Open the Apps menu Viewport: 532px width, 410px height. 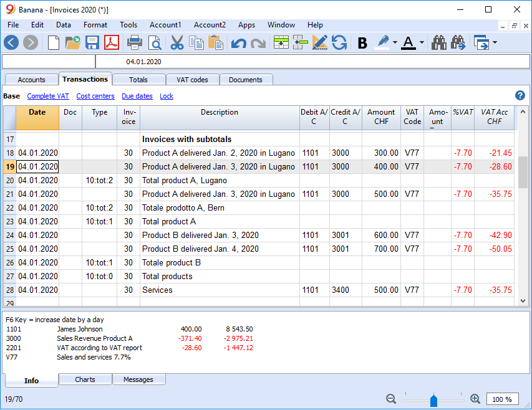coord(246,25)
